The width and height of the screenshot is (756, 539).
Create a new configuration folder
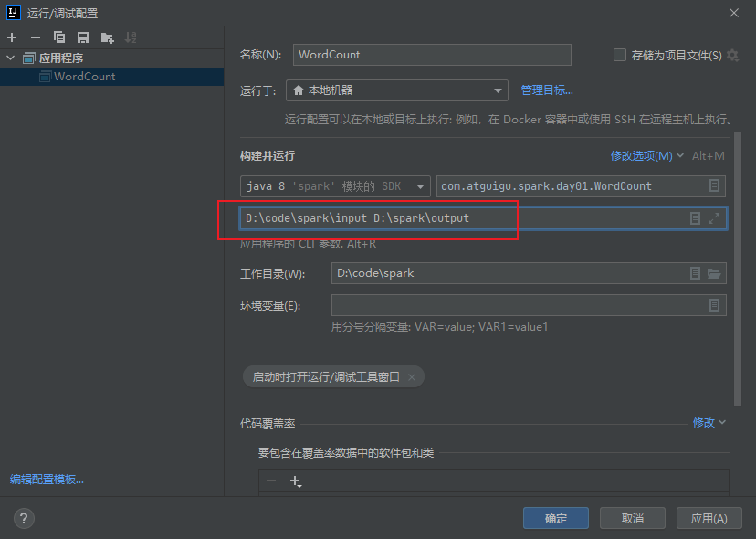click(108, 37)
